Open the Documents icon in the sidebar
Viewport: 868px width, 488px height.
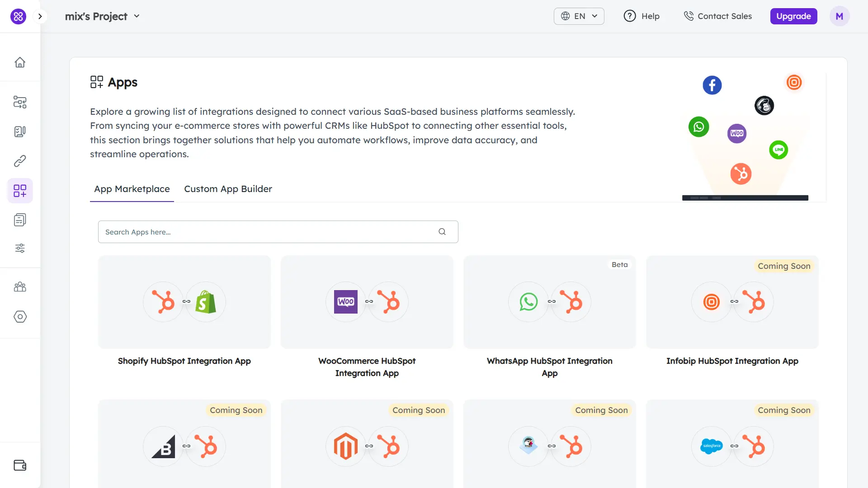20,220
